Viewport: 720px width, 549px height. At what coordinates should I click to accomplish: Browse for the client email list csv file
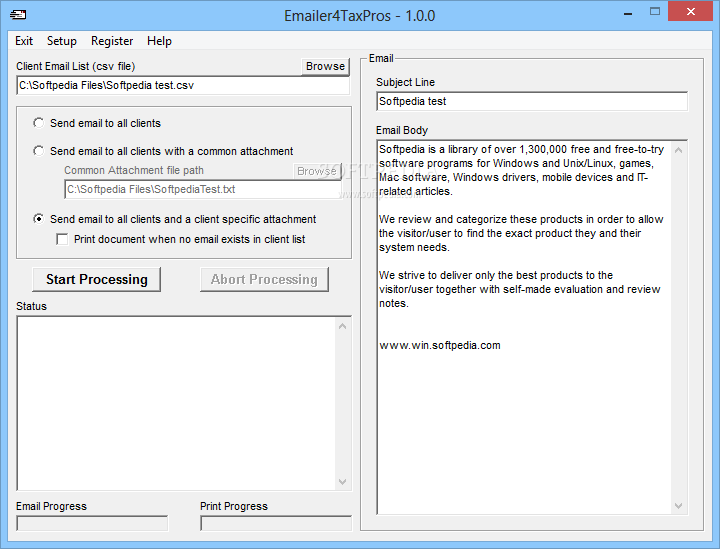pos(325,66)
